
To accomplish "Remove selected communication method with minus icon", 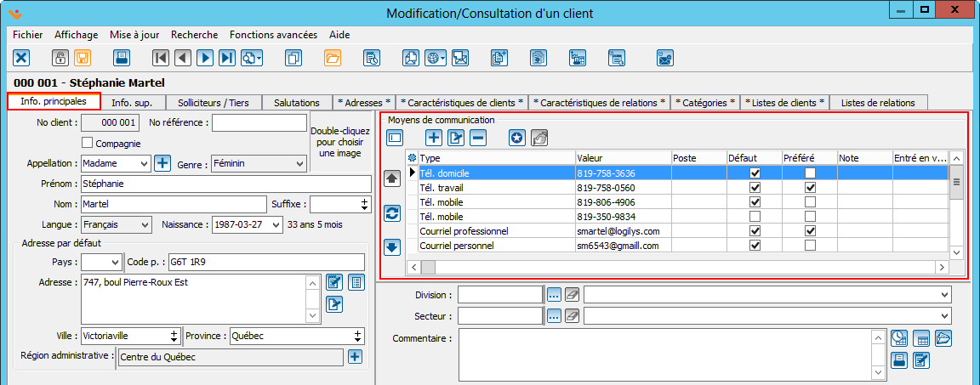I will coord(478,138).
